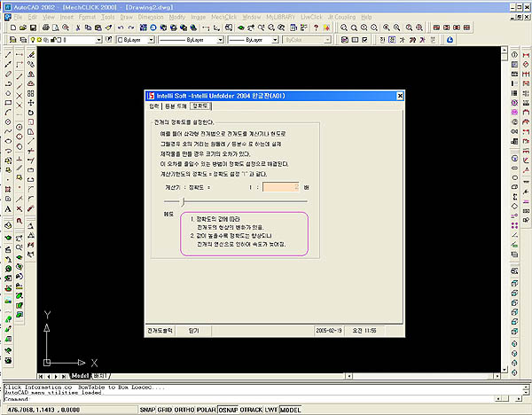Select the Model tab below the drawing
532x415 pixels.
[80, 376]
